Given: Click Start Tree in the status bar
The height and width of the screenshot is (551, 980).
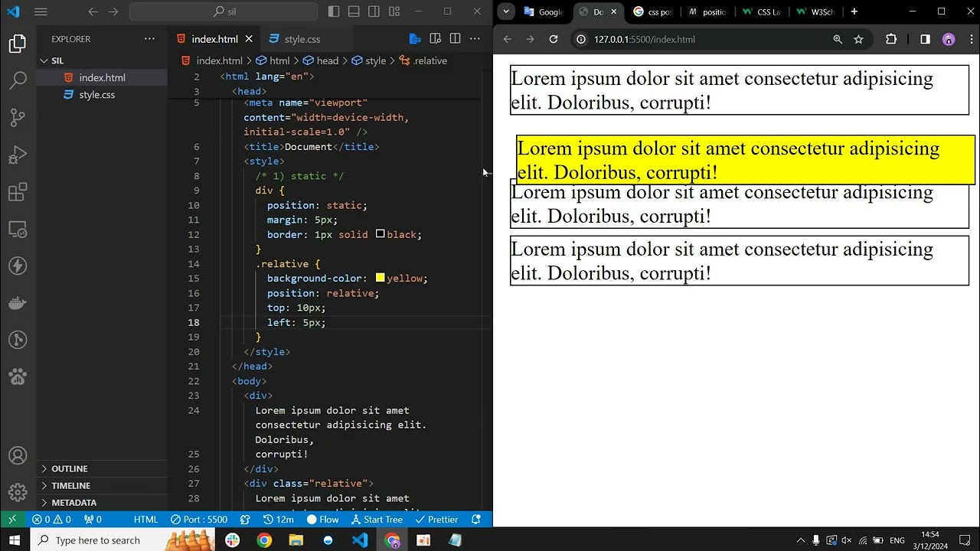Looking at the screenshot, I should pyautogui.click(x=377, y=520).
